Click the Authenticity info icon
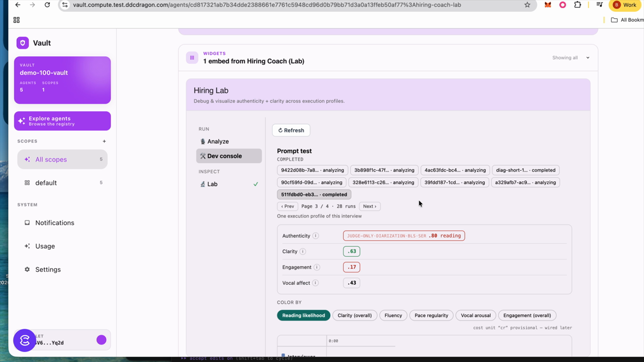Viewport: 644px width, 362px height. coord(316,236)
